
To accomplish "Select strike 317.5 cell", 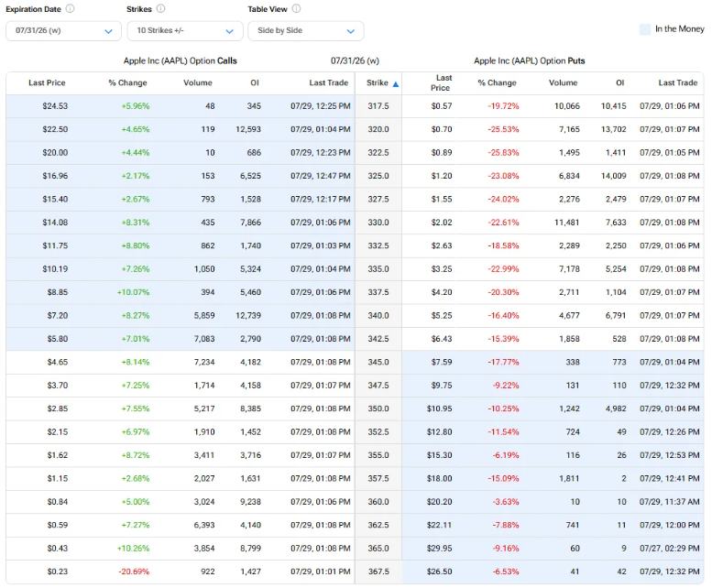I will click(378, 106).
